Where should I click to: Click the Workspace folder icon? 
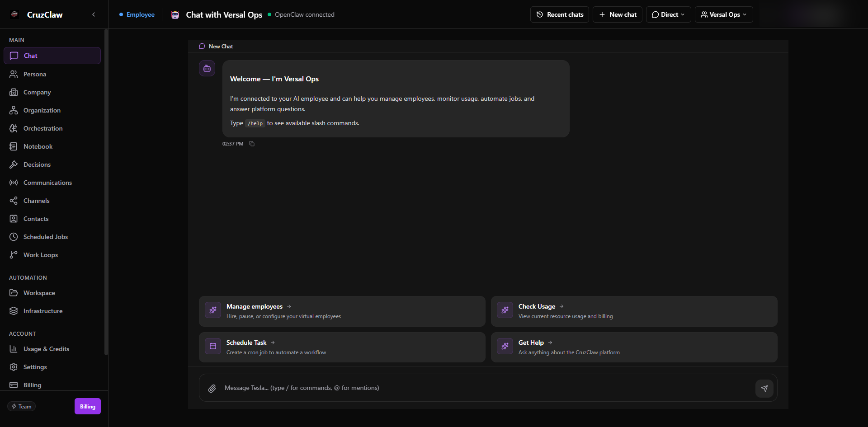[x=14, y=293]
